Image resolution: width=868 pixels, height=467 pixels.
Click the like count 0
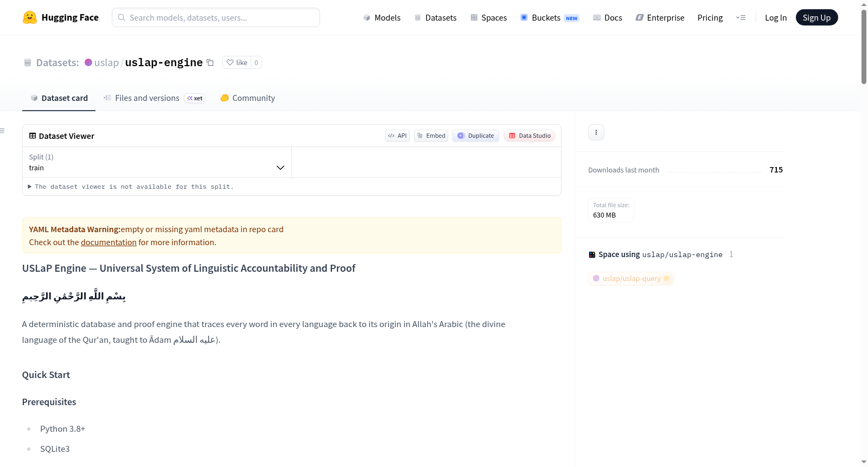coord(256,62)
